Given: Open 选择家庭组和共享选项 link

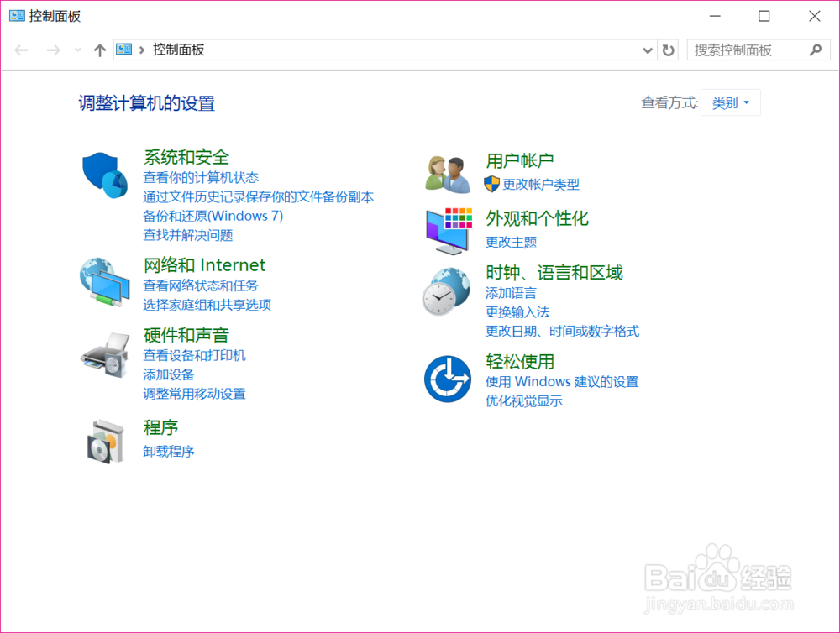Looking at the screenshot, I should click(207, 305).
